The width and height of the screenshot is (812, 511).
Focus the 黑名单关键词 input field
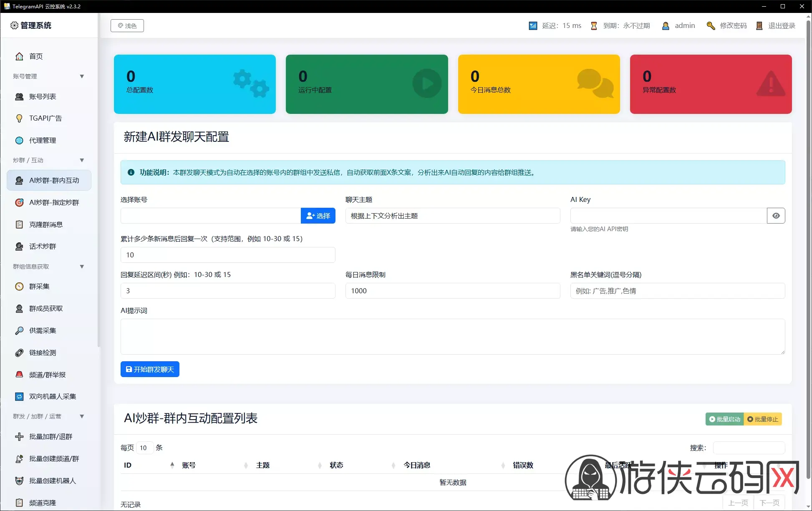678,291
